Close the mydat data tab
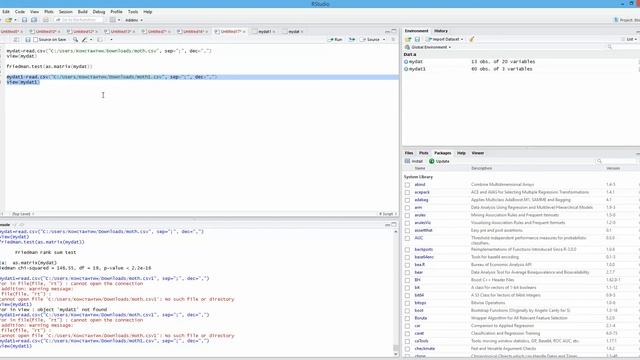The image size is (640, 360). click(302, 31)
